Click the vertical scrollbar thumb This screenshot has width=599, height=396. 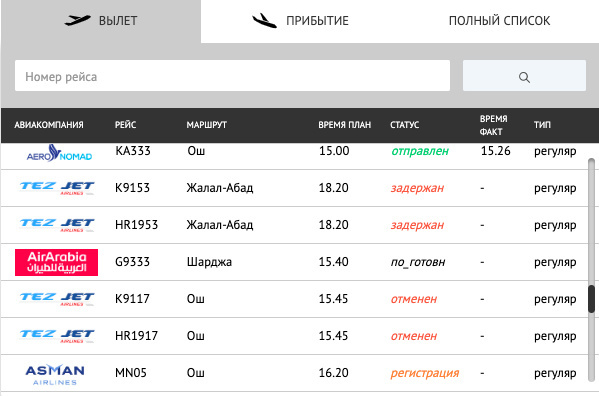coord(592,299)
